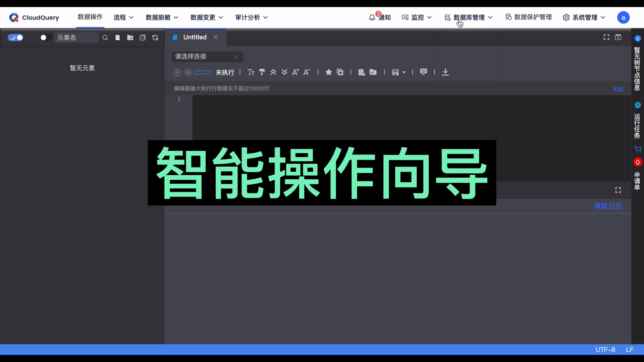Click the 清除日志 button
Screen dimensions: 644x362
(x=608, y=206)
